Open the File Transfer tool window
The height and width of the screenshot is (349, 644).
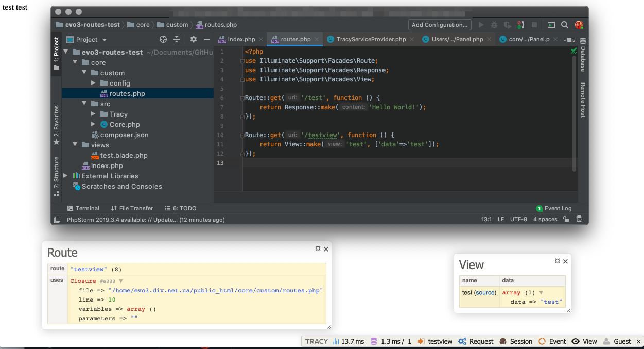[x=132, y=208]
